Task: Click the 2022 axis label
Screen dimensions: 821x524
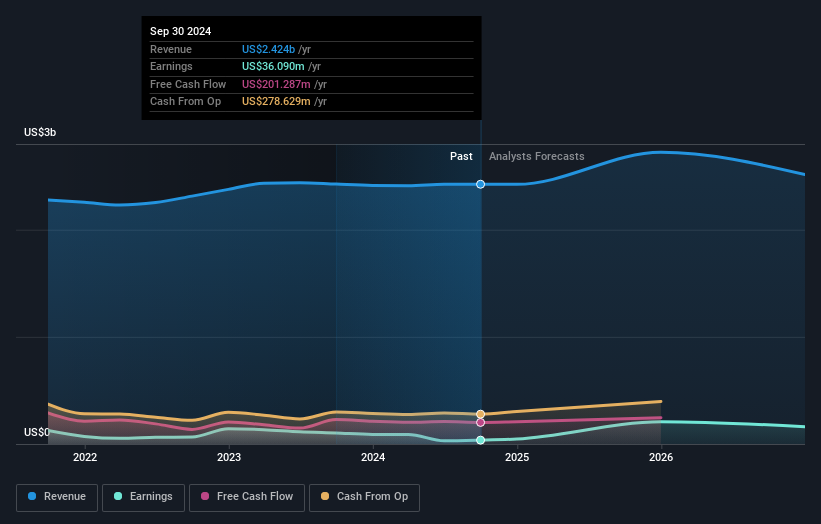Action: [x=85, y=457]
